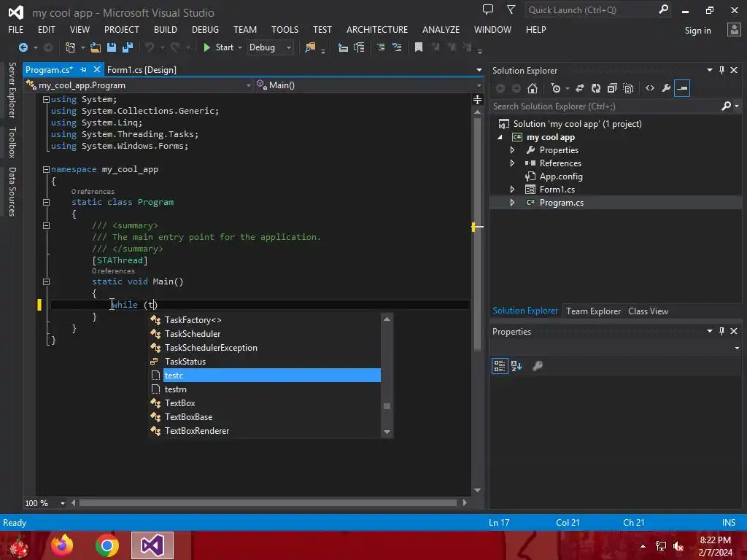
Task: Toggle the Preview Selected Items button
Action: click(x=682, y=88)
